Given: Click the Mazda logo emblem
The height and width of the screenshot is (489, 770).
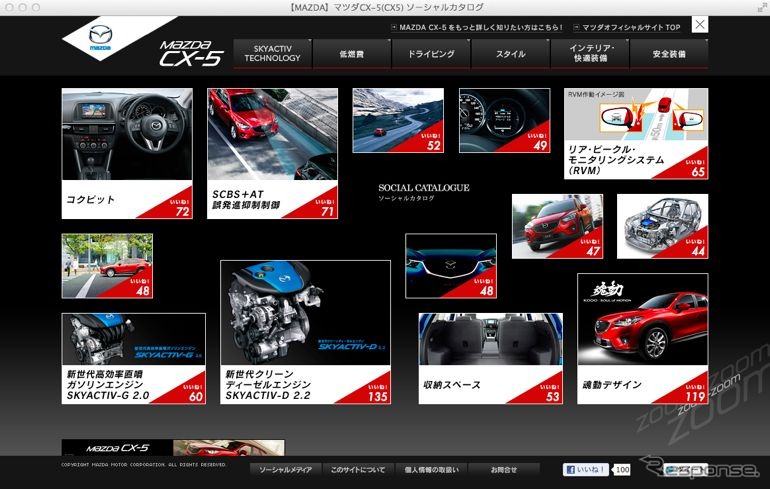Looking at the screenshot, I should 100,37.
